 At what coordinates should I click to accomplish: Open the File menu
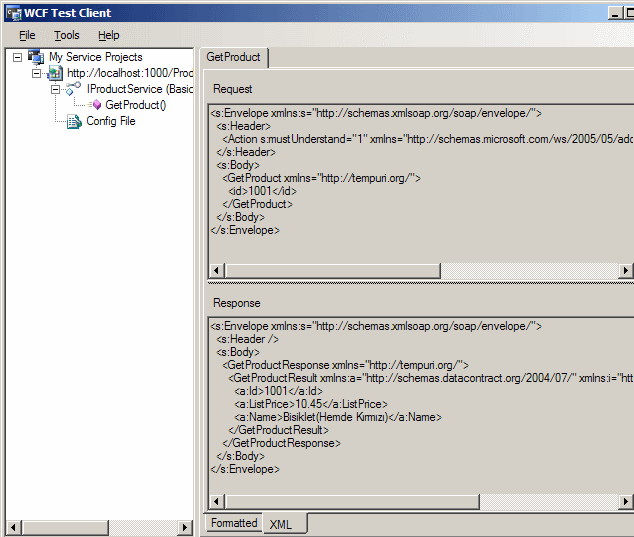27,35
